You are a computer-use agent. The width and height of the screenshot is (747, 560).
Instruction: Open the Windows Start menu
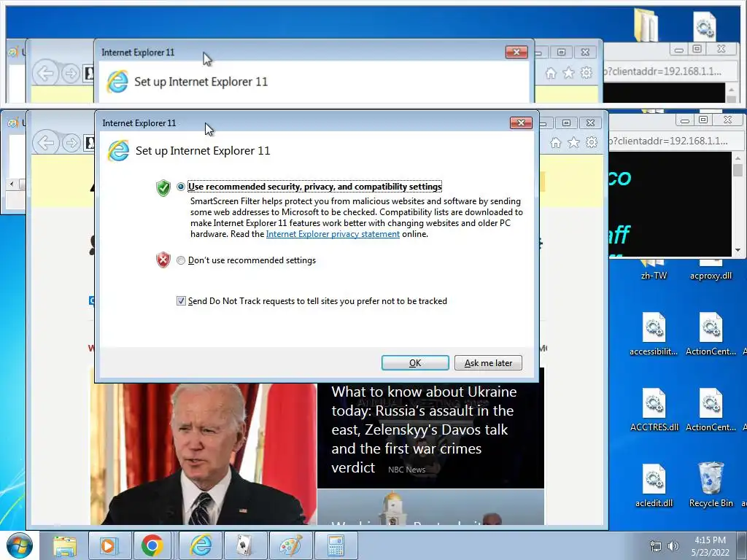point(19,545)
